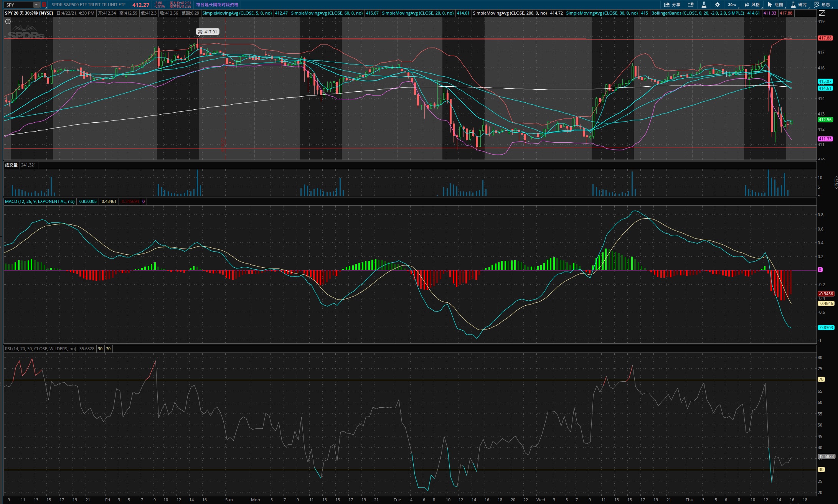Open the 绘图 drawing tools menu
This screenshot has width=838, height=504.
[x=776, y=5]
